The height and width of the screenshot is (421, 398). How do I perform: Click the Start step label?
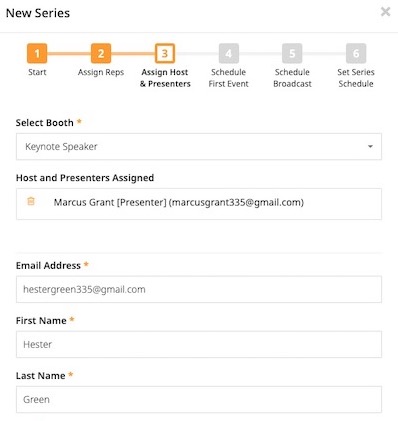point(37,72)
